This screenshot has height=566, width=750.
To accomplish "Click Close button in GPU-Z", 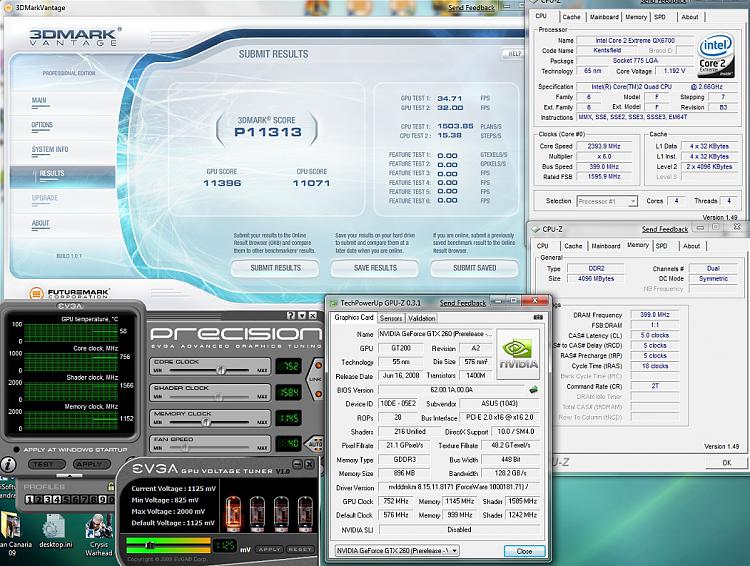I will click(524, 551).
